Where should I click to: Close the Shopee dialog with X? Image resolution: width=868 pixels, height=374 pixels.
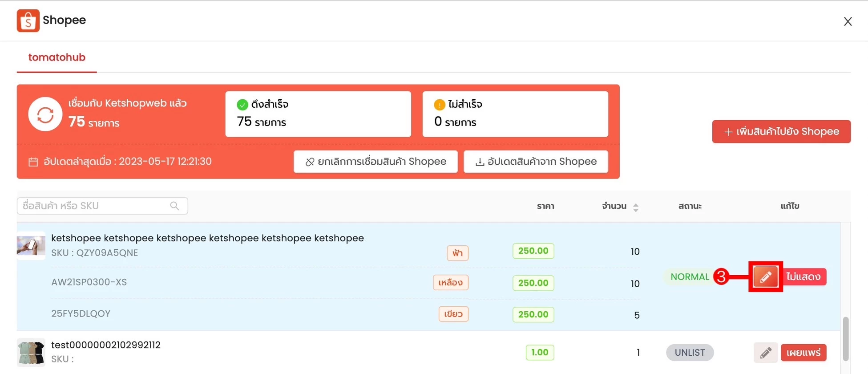(848, 21)
